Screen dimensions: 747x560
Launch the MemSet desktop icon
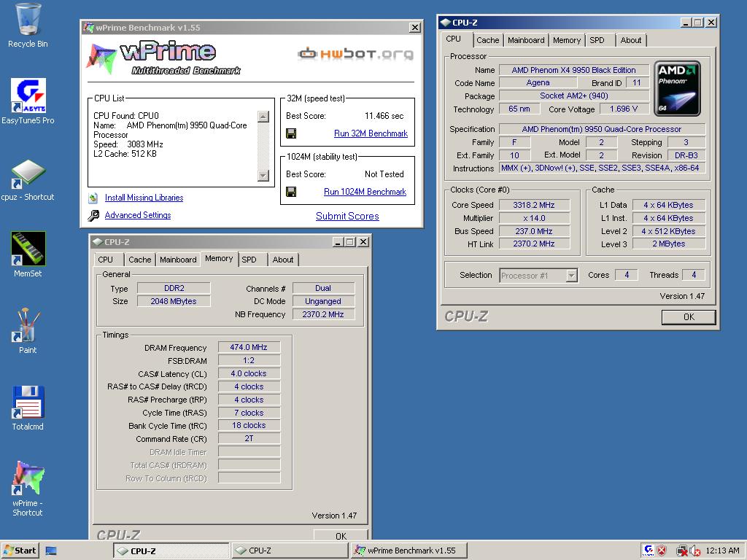pyautogui.click(x=28, y=254)
